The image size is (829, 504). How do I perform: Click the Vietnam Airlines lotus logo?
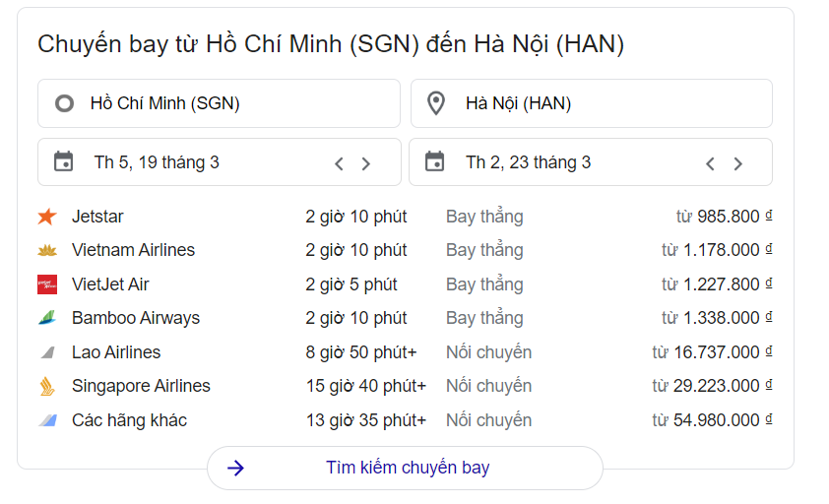click(47, 250)
